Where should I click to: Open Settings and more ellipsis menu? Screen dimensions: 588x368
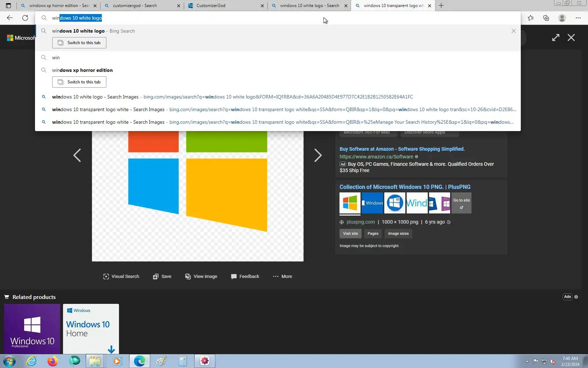tap(578, 18)
